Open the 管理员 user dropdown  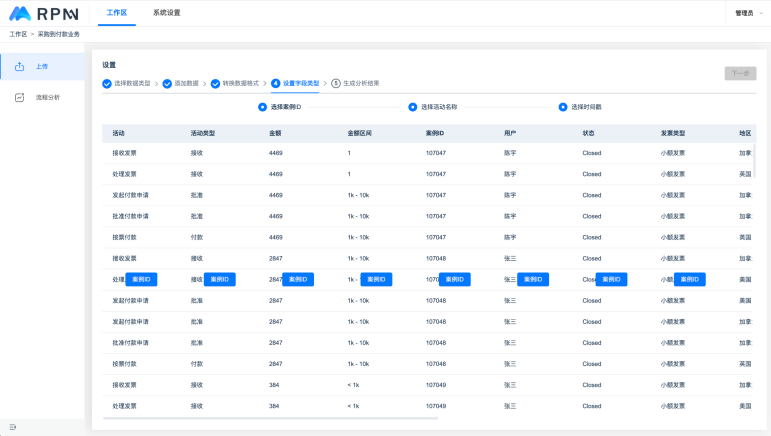(747, 13)
